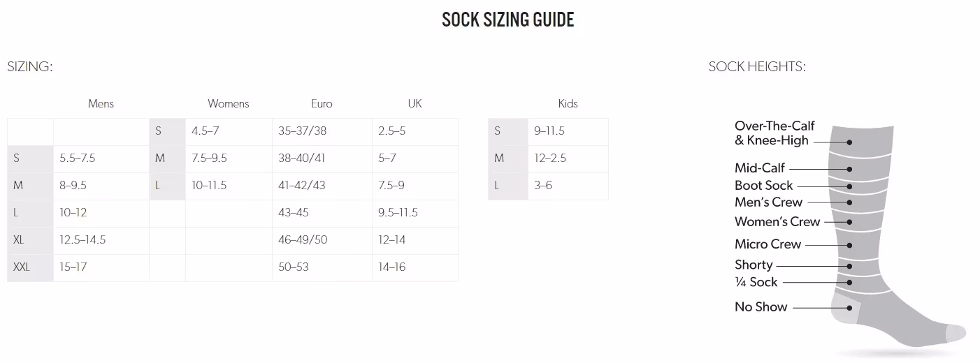This screenshot has width=980, height=363.
Task: Click the Kids table header
Action: coord(568,104)
